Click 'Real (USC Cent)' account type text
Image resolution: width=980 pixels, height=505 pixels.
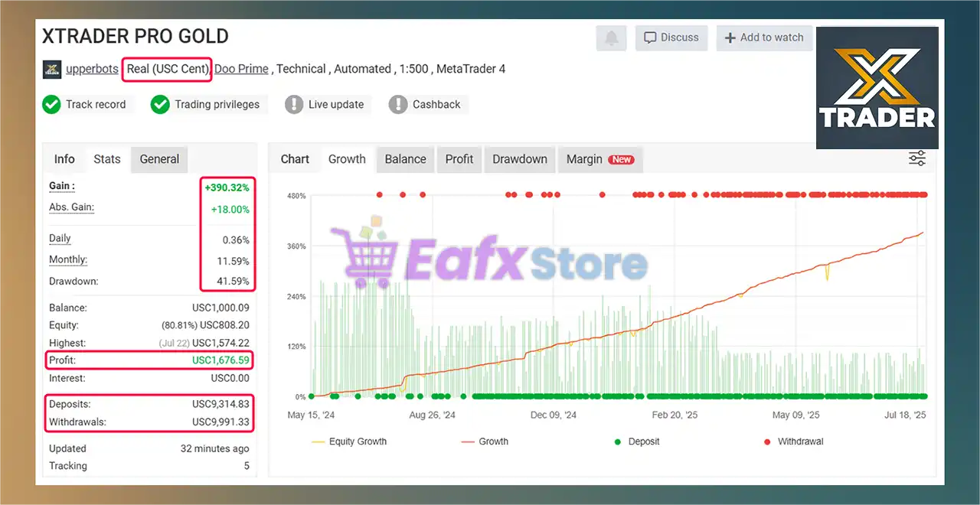tap(167, 69)
